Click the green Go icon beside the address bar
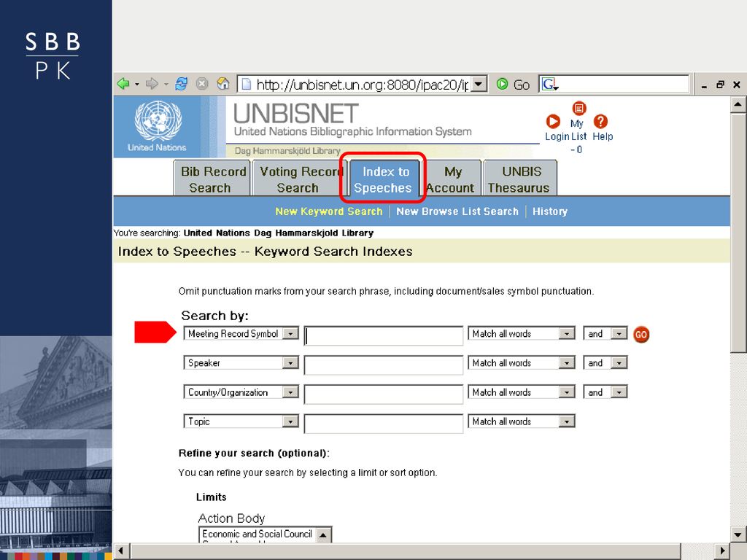 coord(502,85)
